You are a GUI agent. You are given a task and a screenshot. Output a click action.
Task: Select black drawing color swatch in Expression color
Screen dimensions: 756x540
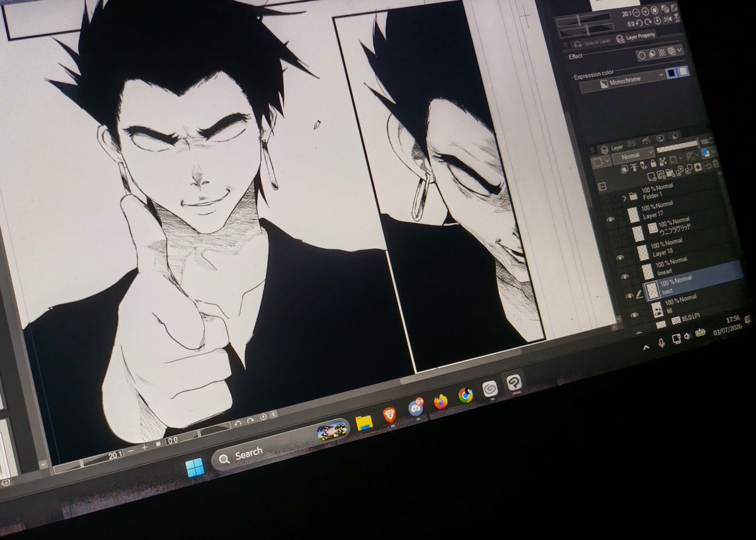pos(671,72)
